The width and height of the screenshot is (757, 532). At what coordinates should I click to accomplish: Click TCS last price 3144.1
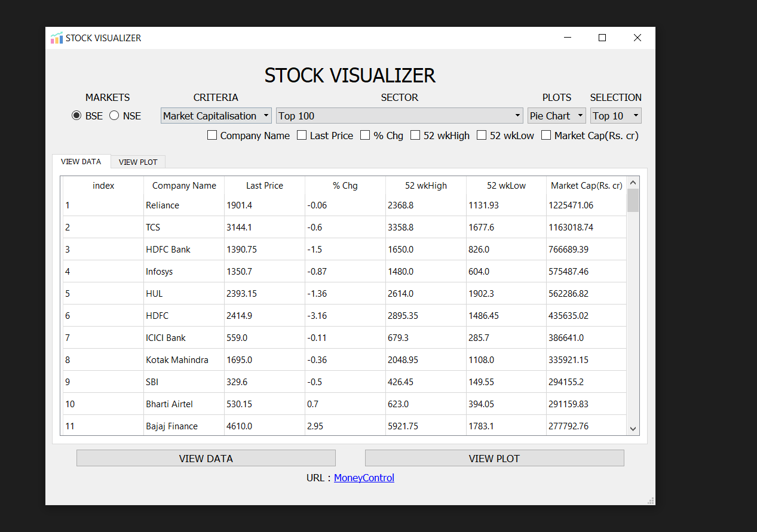coord(265,227)
